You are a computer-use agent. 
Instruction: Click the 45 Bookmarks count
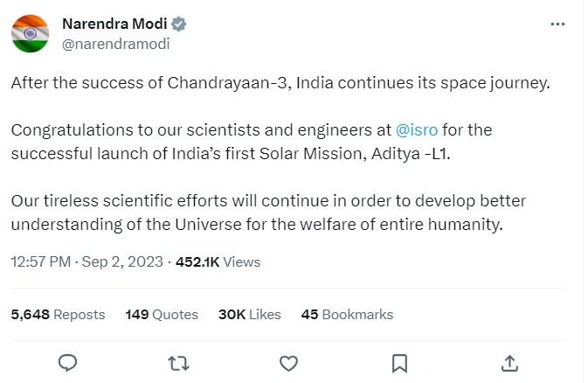347,314
